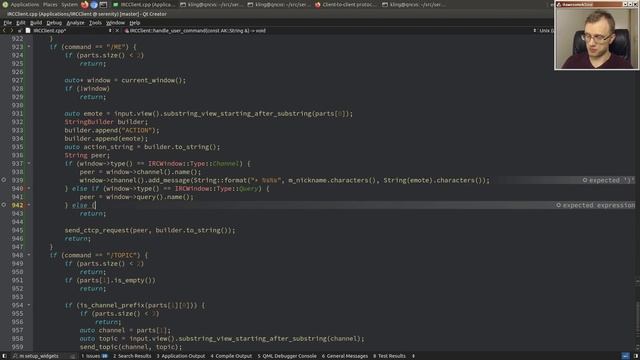Open the Test Results pane
The width and height of the screenshot is (640, 360).
click(x=389, y=356)
